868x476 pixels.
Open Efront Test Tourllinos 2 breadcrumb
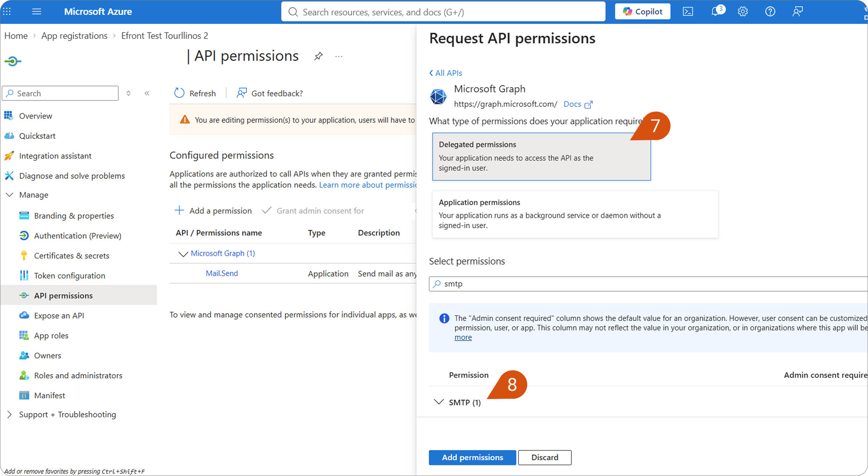pyautogui.click(x=164, y=35)
